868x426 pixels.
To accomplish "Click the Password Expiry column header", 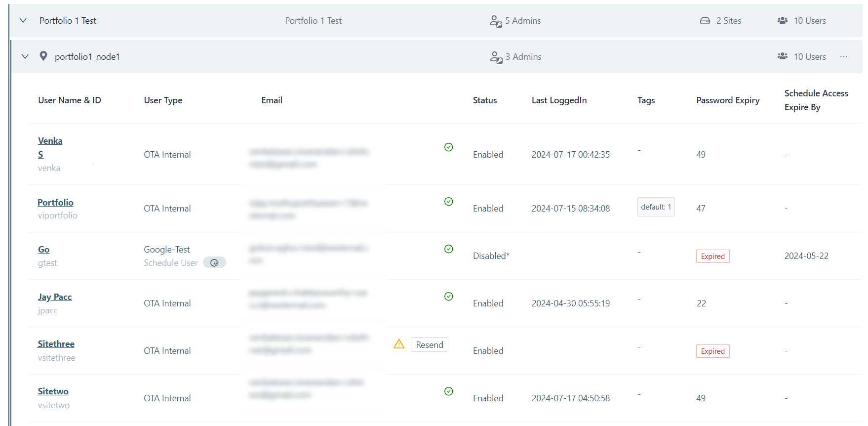I will click(727, 100).
